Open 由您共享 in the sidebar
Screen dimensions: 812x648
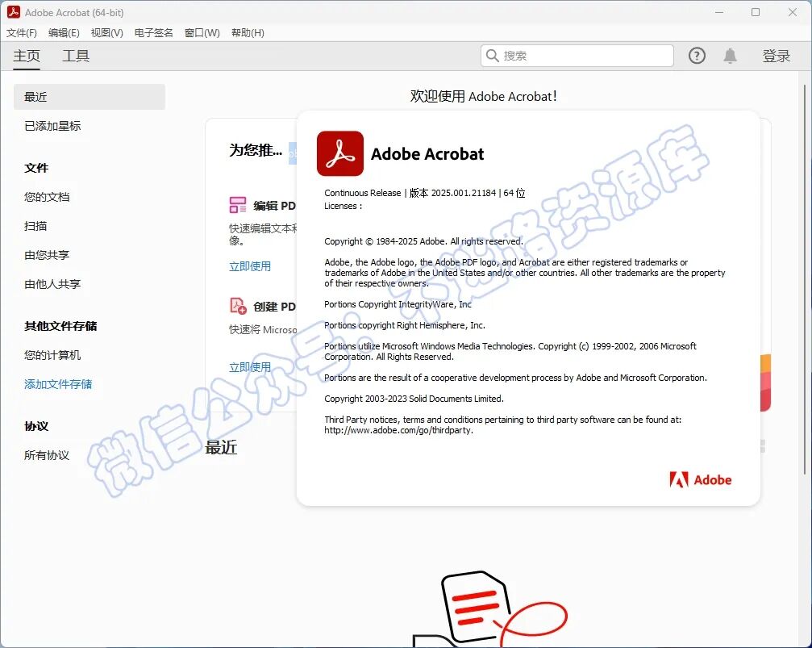[47, 255]
